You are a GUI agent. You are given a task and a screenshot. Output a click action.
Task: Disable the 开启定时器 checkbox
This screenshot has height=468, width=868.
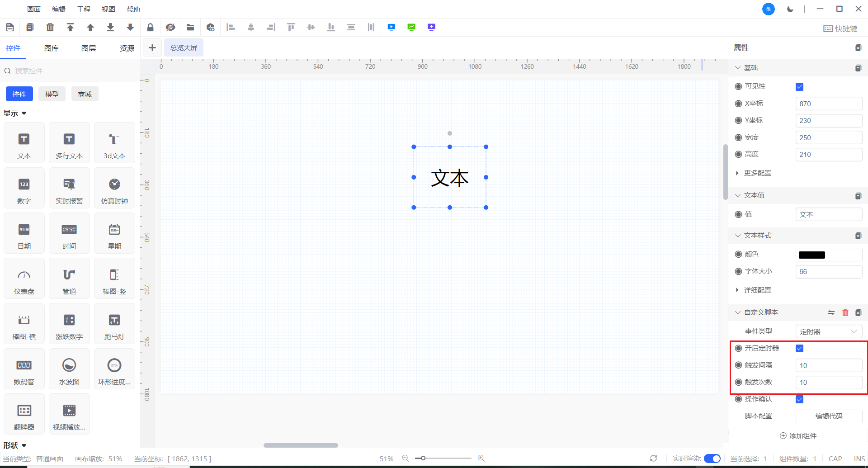click(799, 348)
